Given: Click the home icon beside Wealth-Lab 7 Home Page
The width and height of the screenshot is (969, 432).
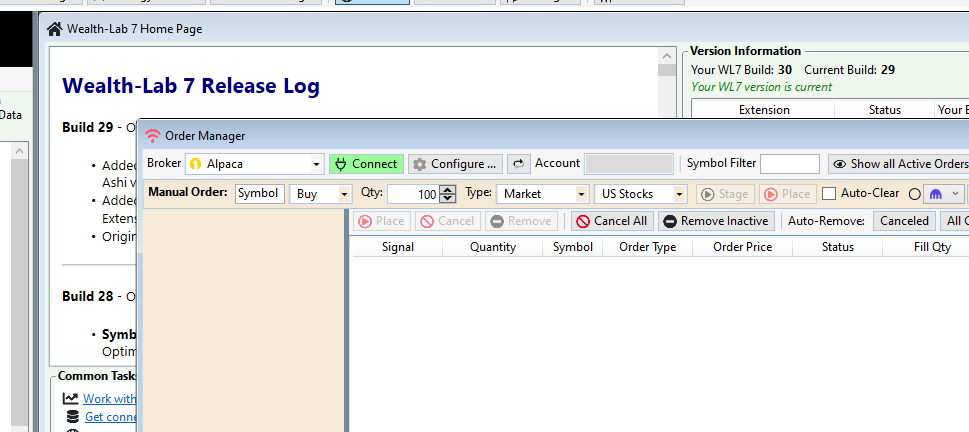Looking at the screenshot, I should point(55,28).
